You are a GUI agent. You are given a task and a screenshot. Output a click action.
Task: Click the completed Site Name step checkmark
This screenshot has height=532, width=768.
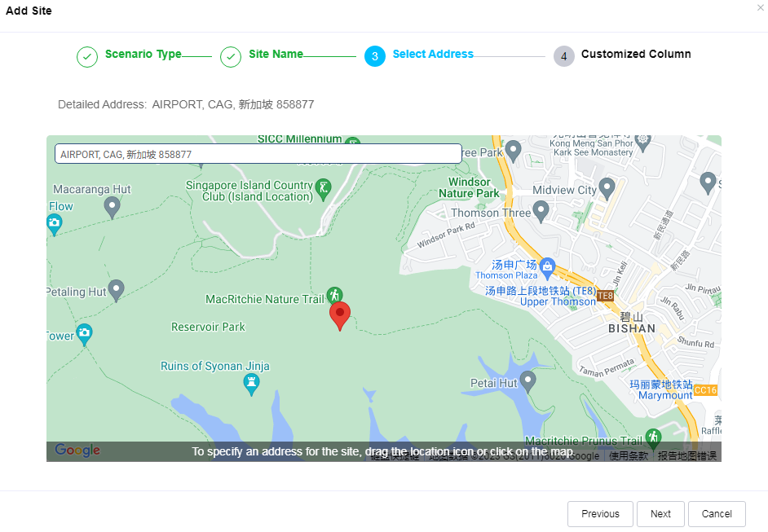coord(231,57)
